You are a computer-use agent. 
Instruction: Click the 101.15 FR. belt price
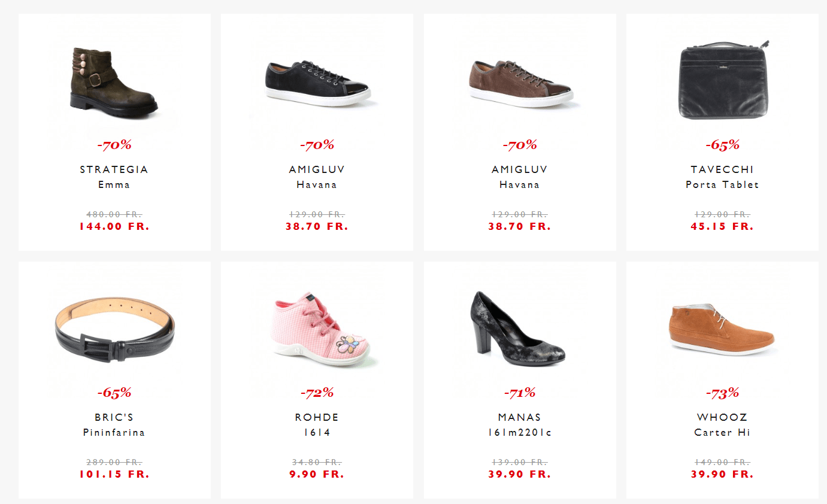pyautogui.click(x=114, y=474)
